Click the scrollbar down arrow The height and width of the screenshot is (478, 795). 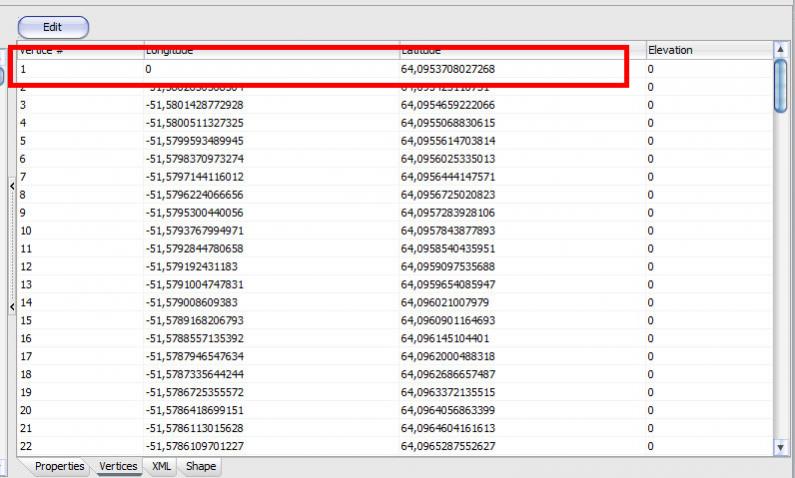click(x=781, y=448)
